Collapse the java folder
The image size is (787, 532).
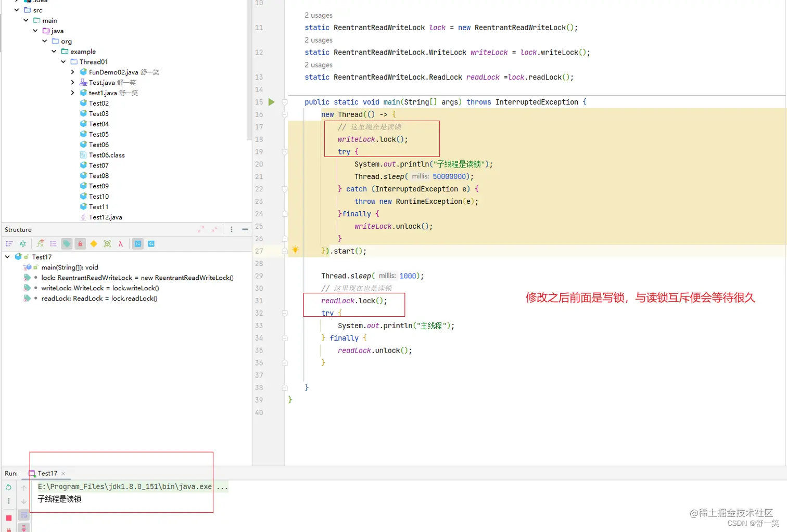click(x=35, y=31)
